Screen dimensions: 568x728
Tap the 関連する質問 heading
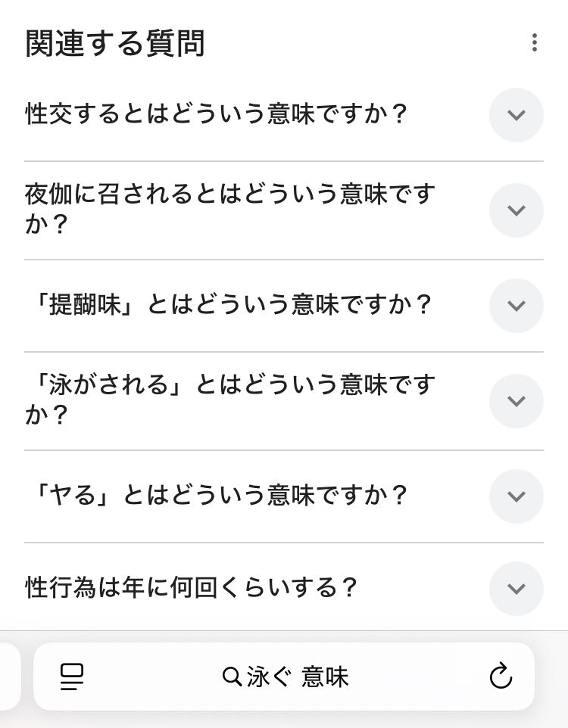[115, 43]
